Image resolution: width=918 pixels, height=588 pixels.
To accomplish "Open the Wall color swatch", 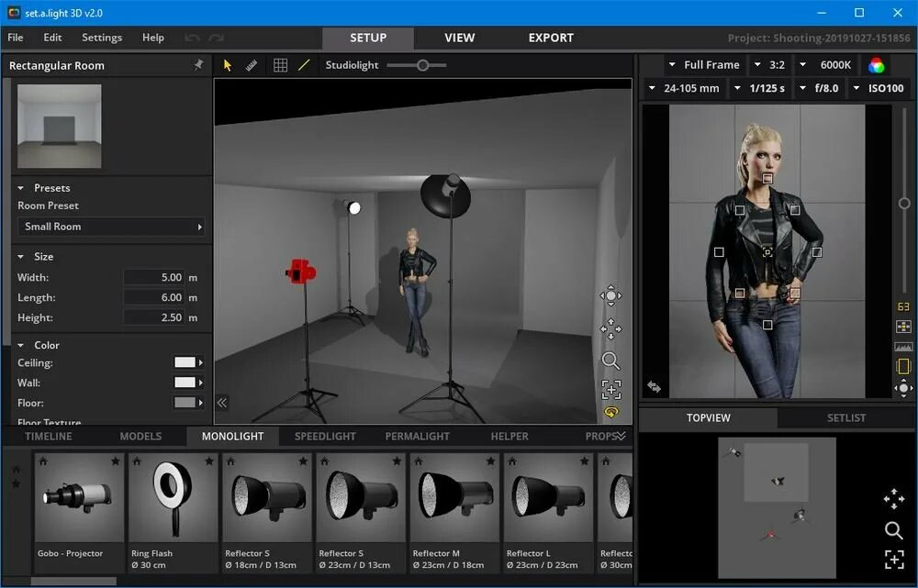I will coord(188,383).
